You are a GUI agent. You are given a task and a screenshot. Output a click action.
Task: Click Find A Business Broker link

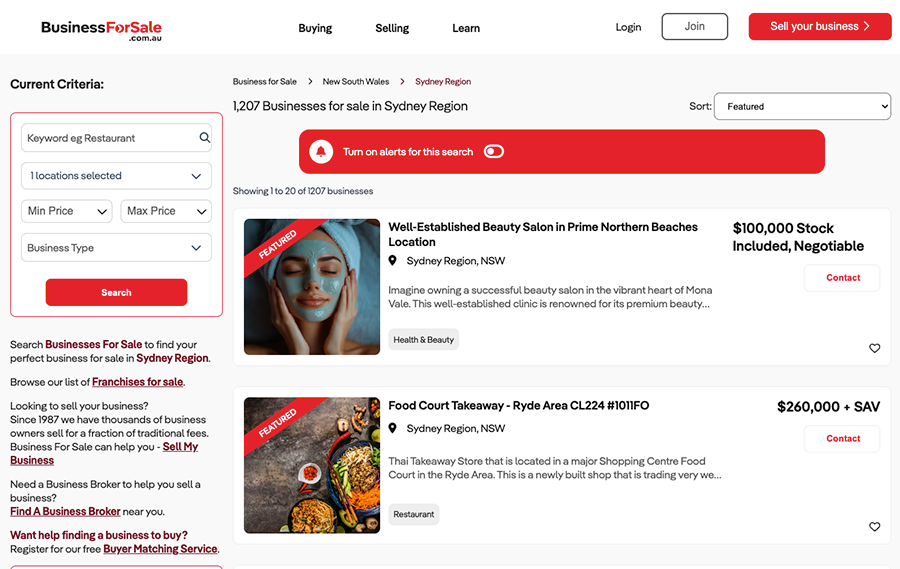(x=65, y=511)
